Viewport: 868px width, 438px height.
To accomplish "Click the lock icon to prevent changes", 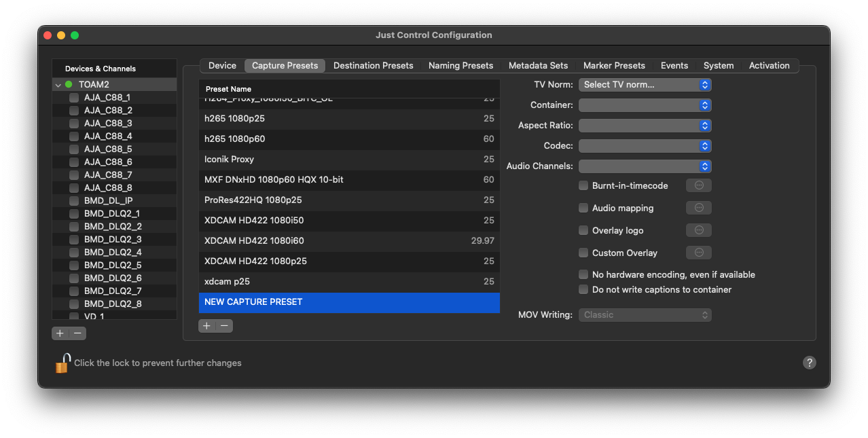I will [x=62, y=363].
